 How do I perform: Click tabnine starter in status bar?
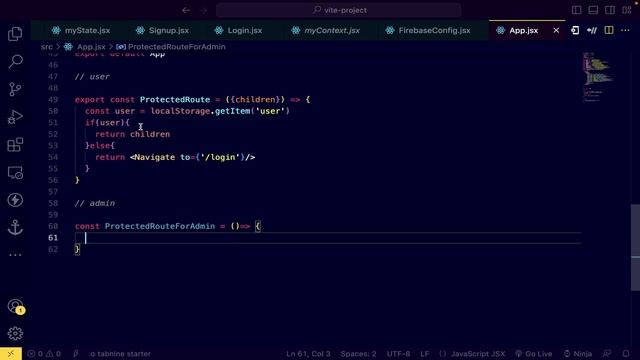[120, 354]
